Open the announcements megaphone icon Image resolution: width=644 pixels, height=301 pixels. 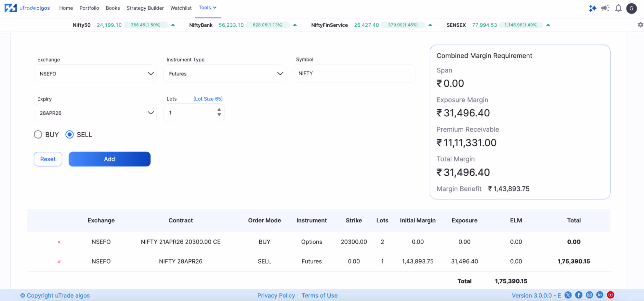click(605, 8)
